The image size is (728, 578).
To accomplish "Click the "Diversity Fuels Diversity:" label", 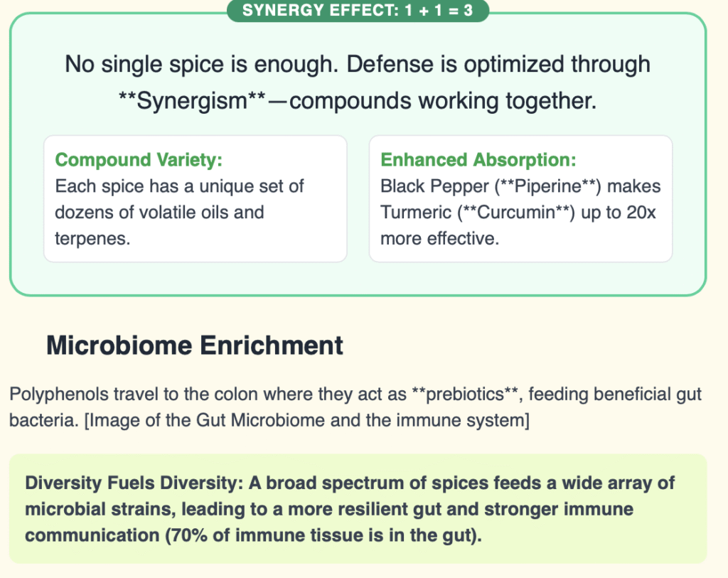I will click(132, 483).
